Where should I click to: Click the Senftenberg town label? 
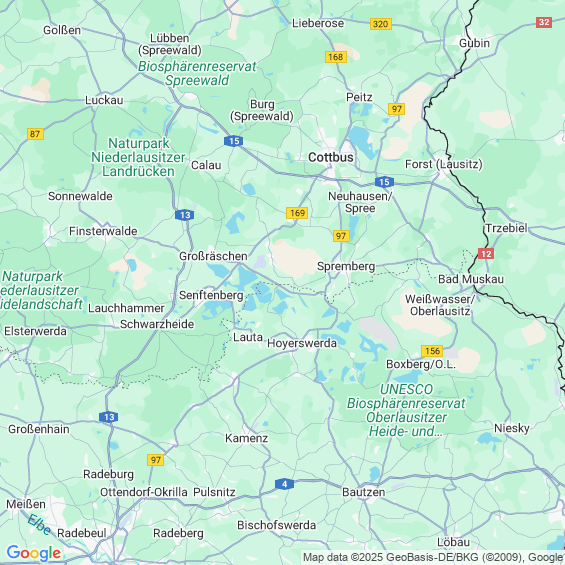click(x=211, y=295)
